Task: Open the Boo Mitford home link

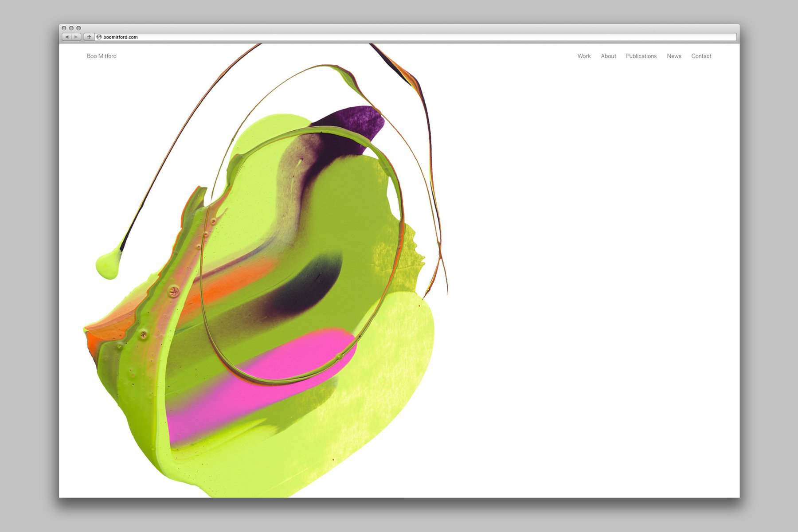Action: tap(102, 56)
